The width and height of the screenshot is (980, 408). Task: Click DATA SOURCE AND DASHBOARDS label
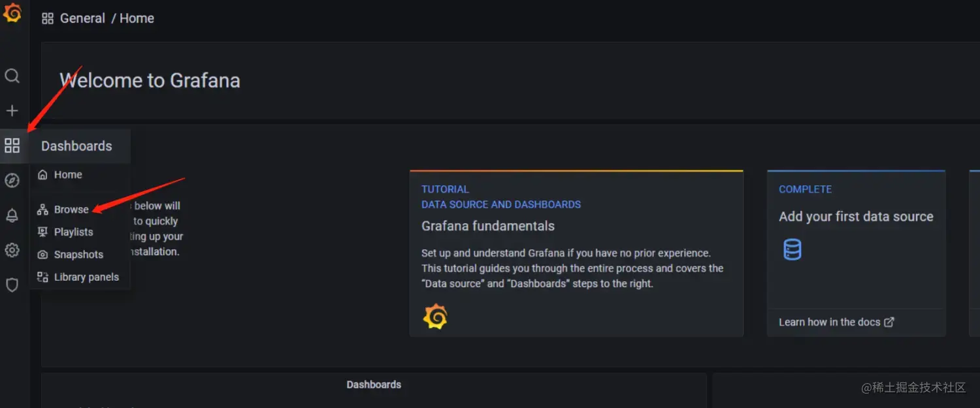[501, 204]
